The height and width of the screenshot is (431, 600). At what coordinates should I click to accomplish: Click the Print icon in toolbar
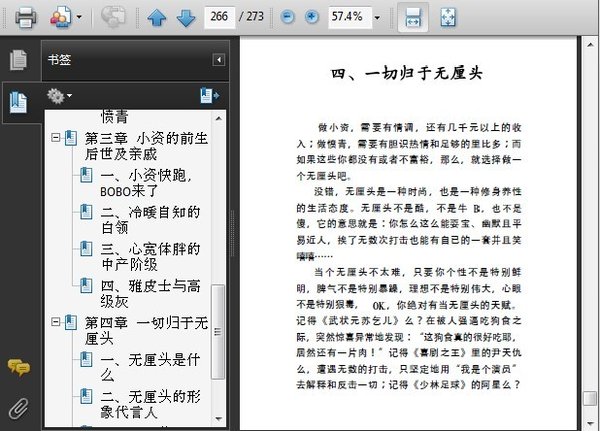(x=26, y=17)
